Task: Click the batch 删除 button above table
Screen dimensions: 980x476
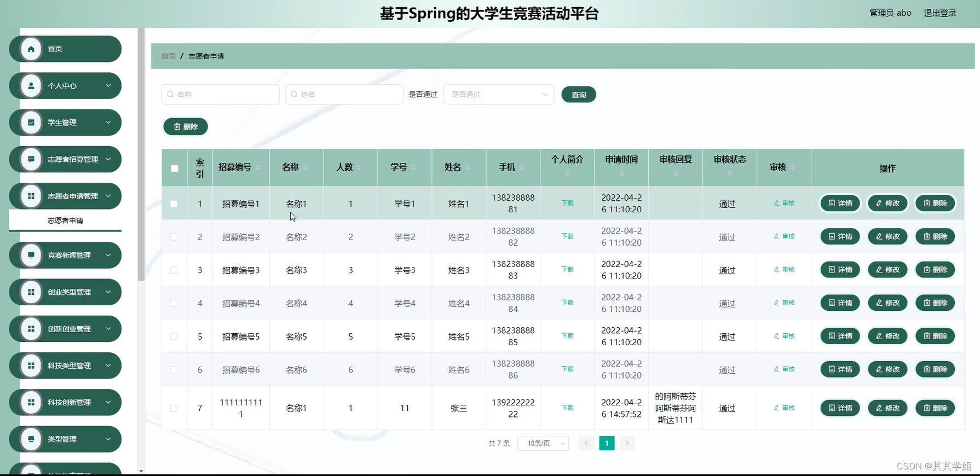Action: (x=186, y=126)
